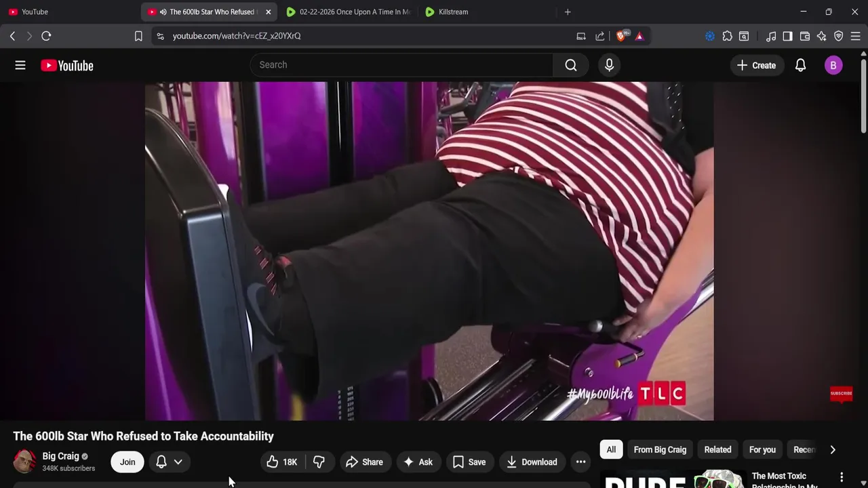
Task: Toggle channel notification bell for Big Craig
Action: [161, 462]
